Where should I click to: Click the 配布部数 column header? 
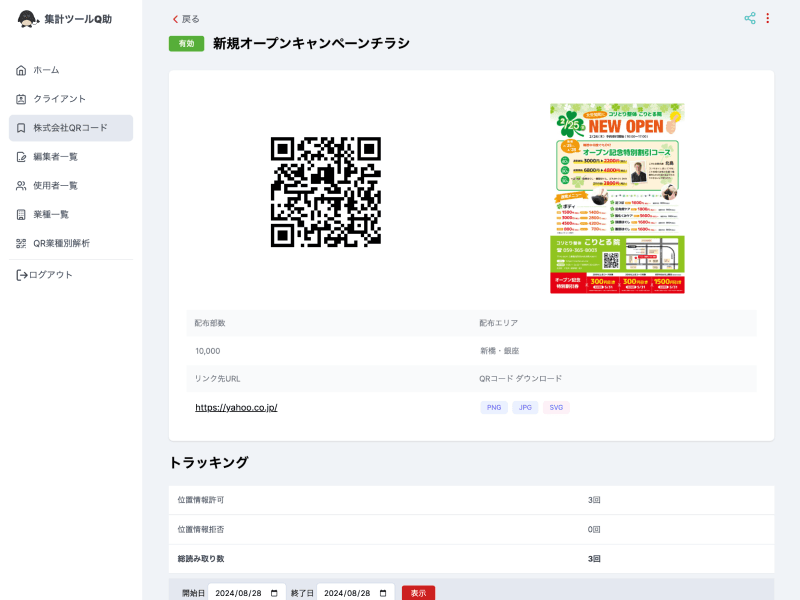tap(210, 323)
